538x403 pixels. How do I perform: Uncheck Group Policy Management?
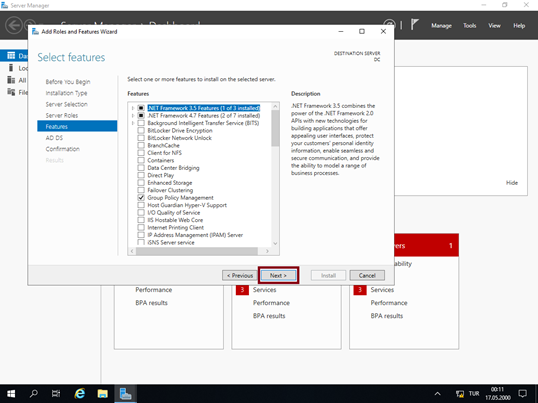pyautogui.click(x=141, y=198)
